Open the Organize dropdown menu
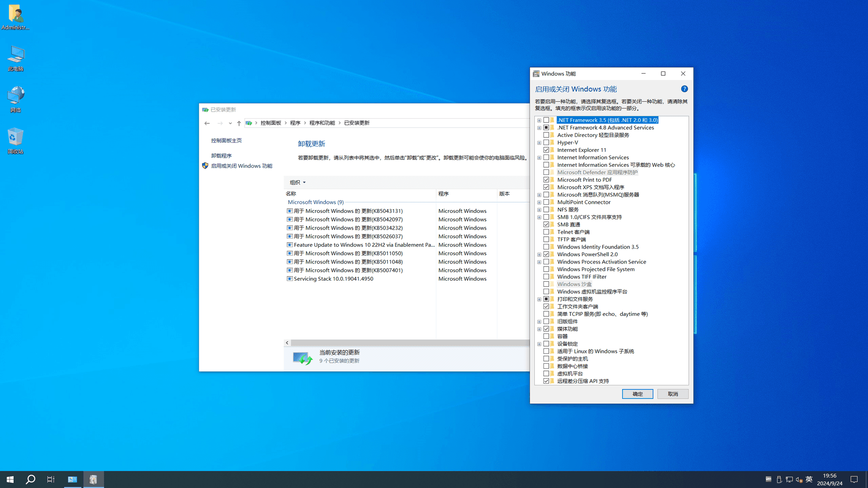Screen dimensions: 868x488 297,183
